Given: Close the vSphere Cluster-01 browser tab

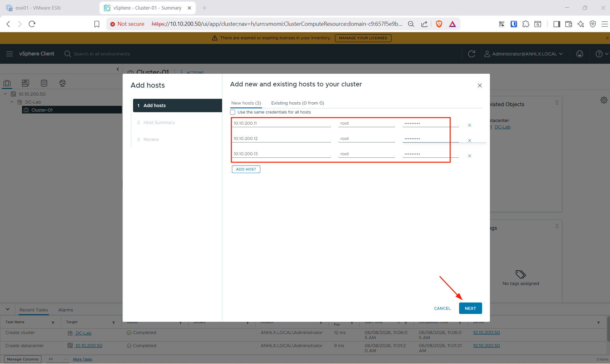Looking at the screenshot, I should [189, 8].
